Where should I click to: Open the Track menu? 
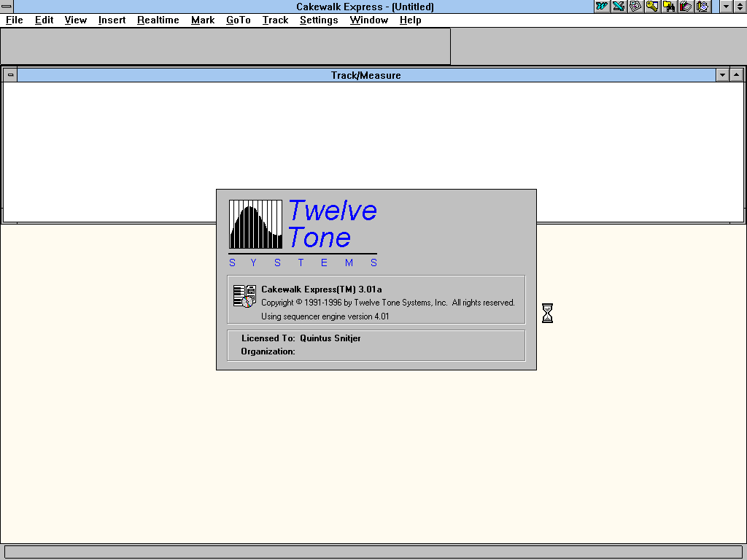275,20
